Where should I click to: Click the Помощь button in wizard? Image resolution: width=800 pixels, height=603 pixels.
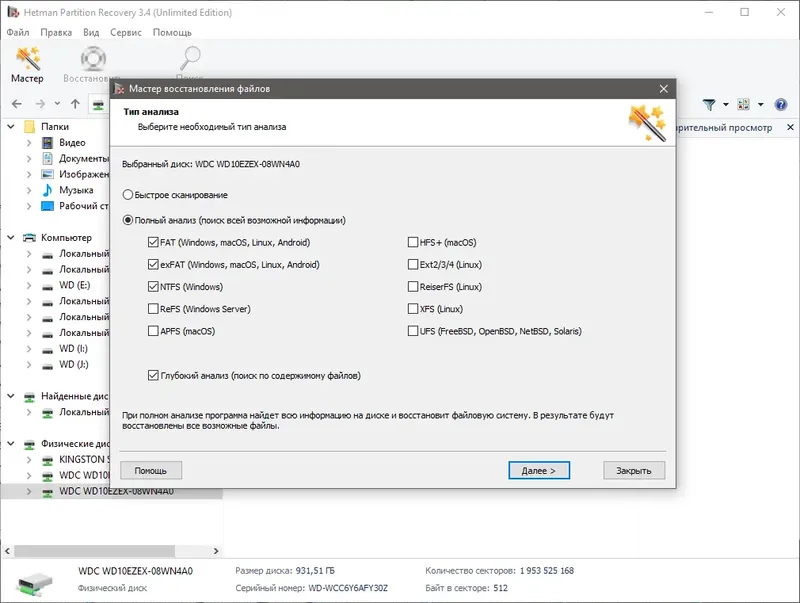click(151, 470)
